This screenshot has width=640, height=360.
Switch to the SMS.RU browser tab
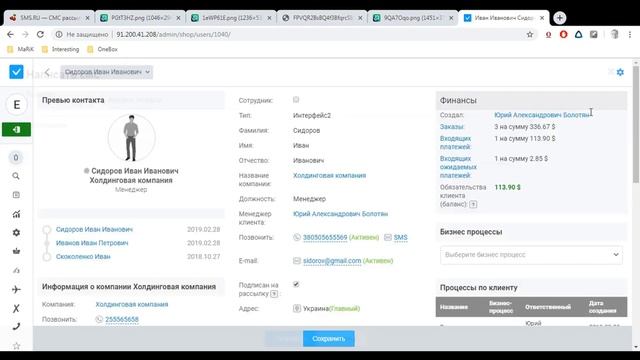[x=49, y=18]
